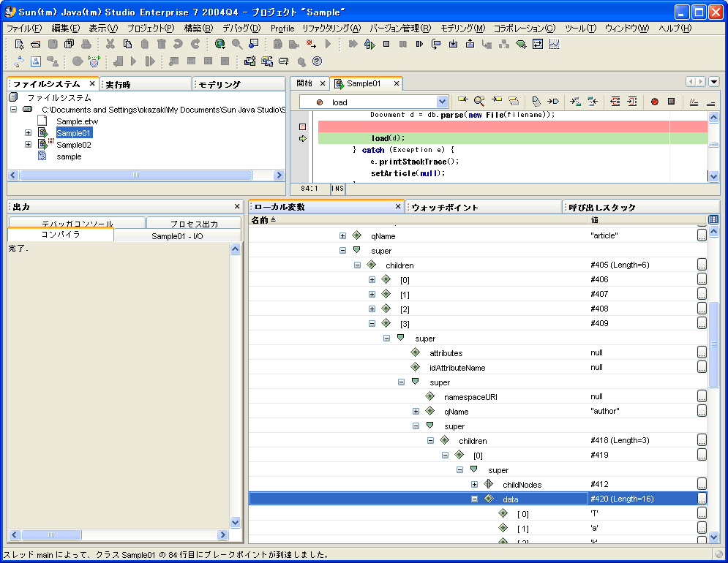
Task: Close the 出力 output panel
Action: click(x=237, y=206)
